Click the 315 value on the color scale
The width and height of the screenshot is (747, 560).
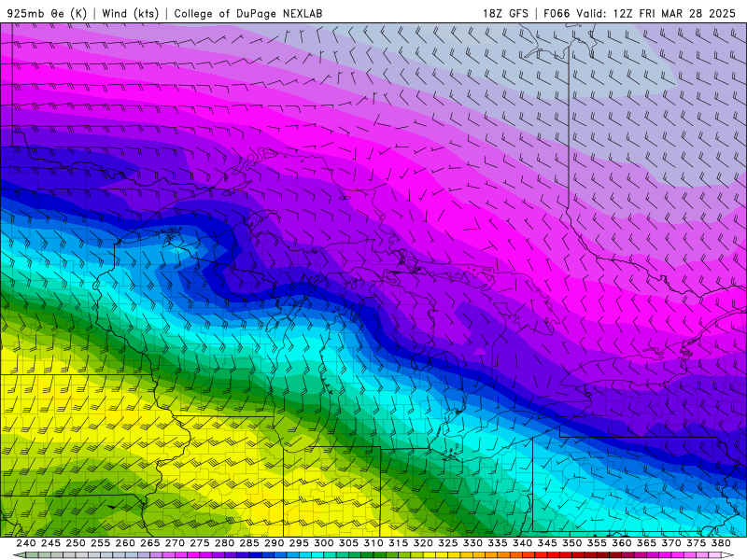[x=399, y=543]
